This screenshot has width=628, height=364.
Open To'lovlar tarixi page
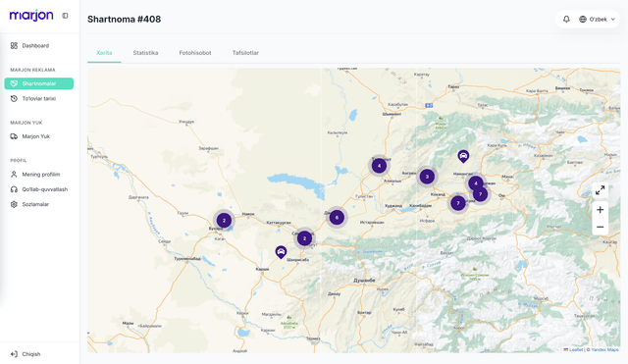coord(39,98)
